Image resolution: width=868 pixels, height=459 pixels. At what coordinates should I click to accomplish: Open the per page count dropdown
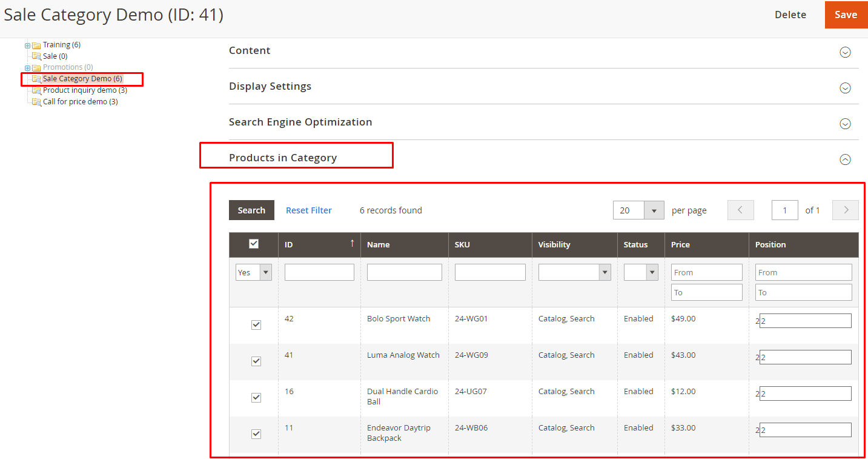pyautogui.click(x=654, y=210)
